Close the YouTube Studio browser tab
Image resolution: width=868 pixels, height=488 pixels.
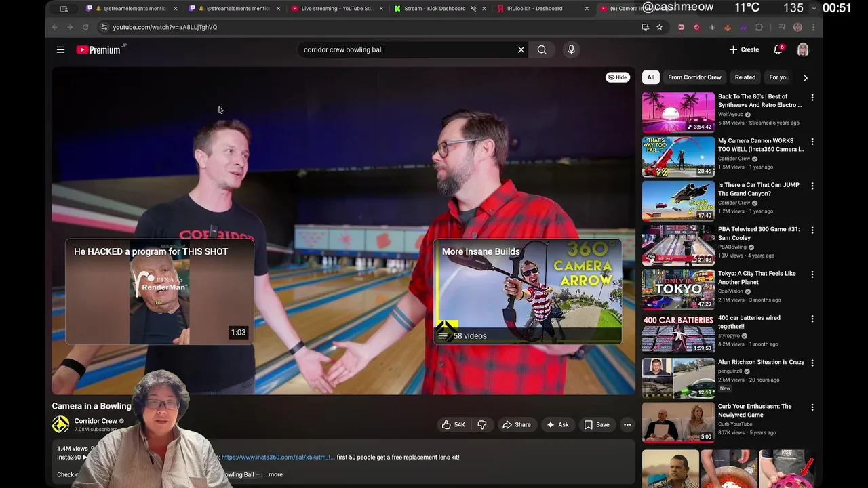pos(381,9)
